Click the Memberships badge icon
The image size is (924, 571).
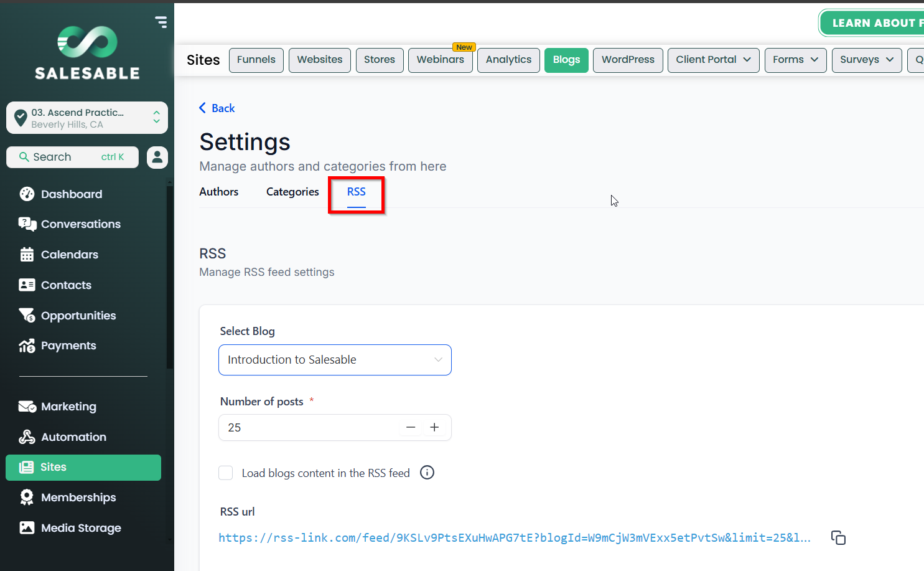[x=27, y=498]
